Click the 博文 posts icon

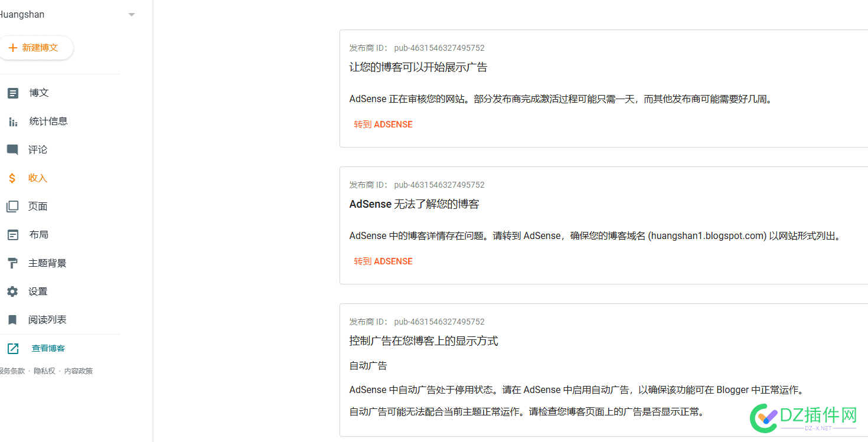click(x=12, y=93)
